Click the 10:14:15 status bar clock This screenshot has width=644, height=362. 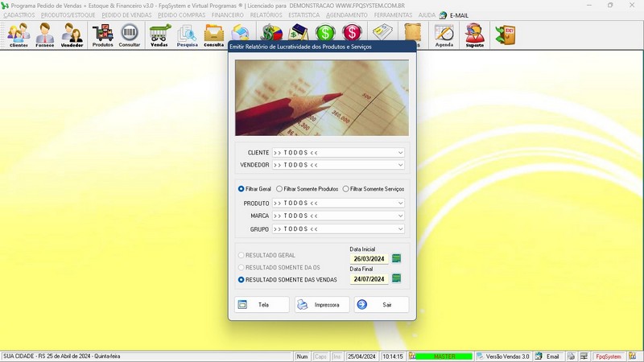(393, 356)
